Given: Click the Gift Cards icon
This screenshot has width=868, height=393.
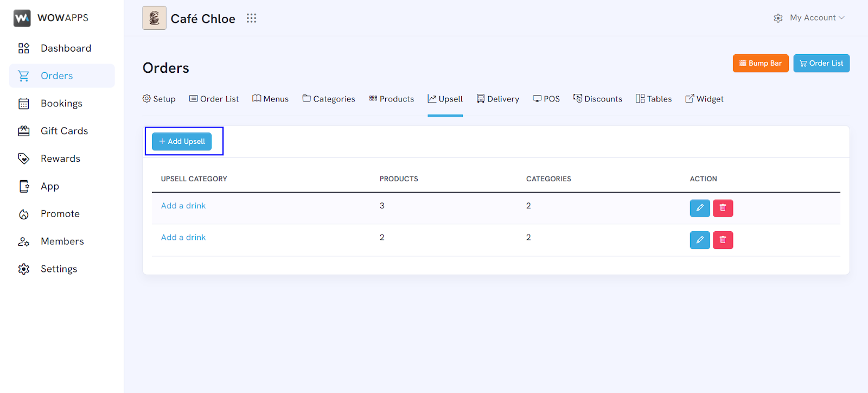Looking at the screenshot, I should [24, 131].
